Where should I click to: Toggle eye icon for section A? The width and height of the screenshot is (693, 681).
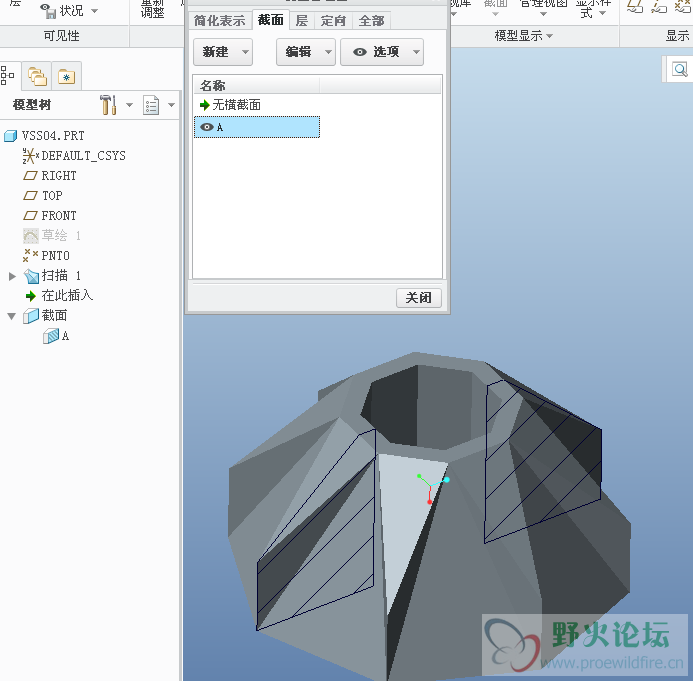coord(206,127)
